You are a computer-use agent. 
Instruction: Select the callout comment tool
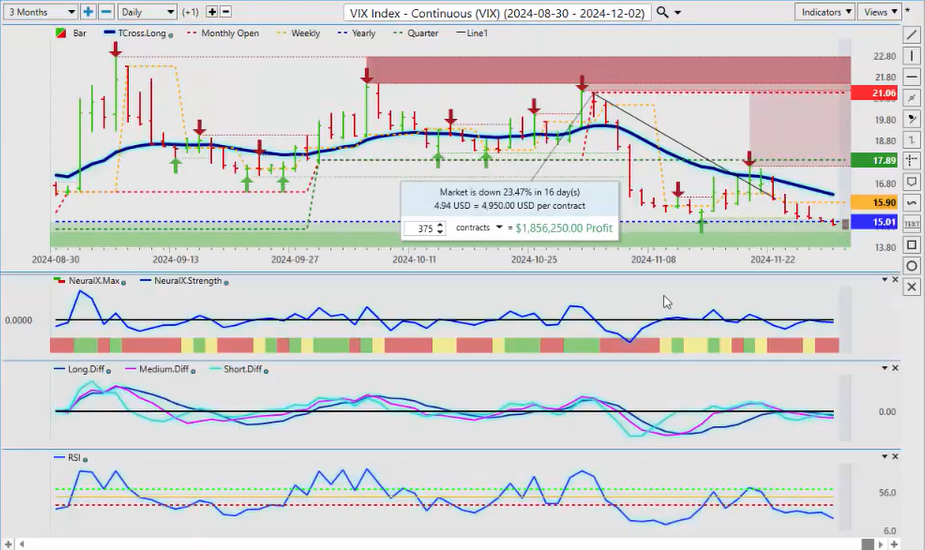pos(911,182)
